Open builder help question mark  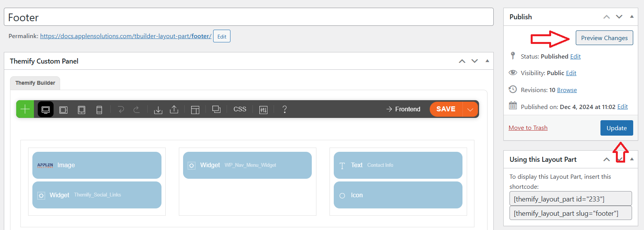coord(284,109)
